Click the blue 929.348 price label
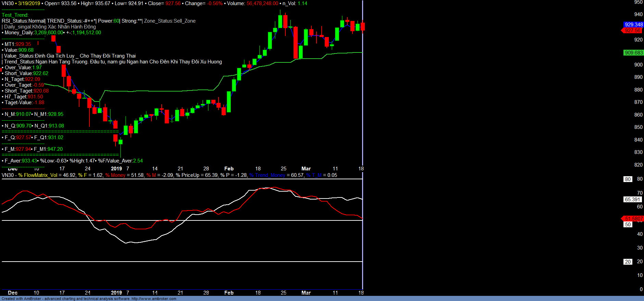This screenshot has height=301, width=644. 633,25
